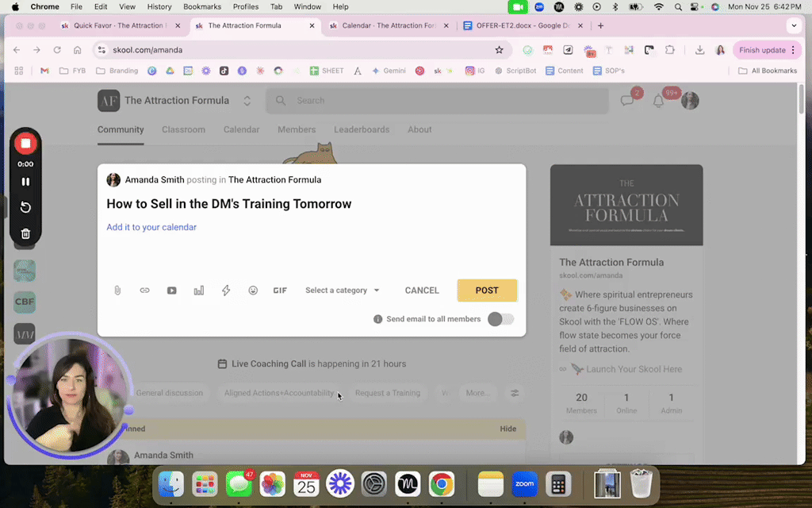The image size is (812, 508).
Task: Click The Attraction Formula banner thumbnail
Action: (x=626, y=205)
